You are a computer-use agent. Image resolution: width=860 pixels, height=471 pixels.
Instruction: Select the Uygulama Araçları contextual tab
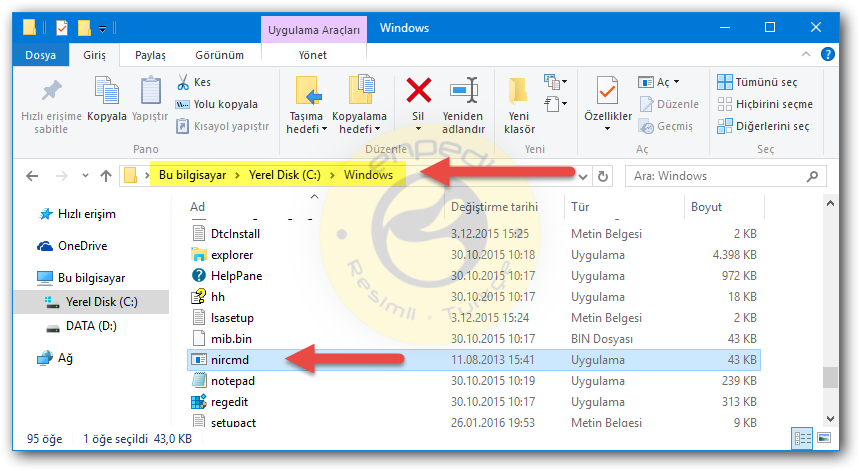(314, 30)
